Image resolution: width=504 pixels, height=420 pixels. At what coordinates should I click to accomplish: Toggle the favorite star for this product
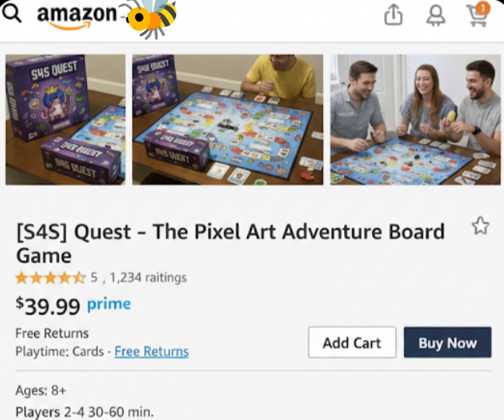click(x=481, y=227)
